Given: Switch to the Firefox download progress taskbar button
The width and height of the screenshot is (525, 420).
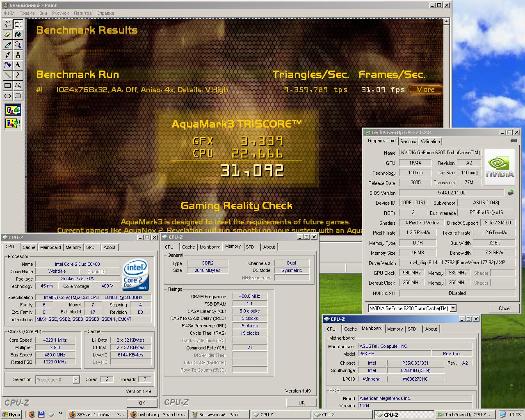Looking at the screenshot, I should (x=97, y=415).
